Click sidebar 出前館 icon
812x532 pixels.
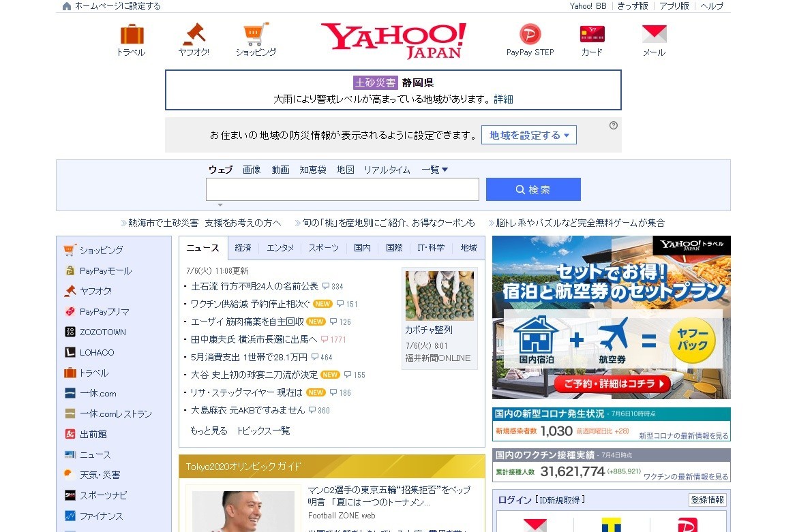[x=70, y=434]
